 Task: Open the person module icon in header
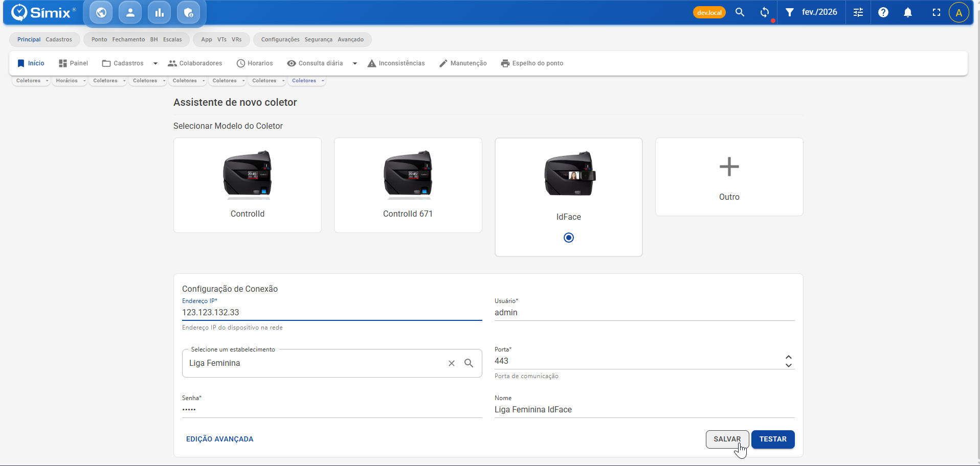(130, 12)
